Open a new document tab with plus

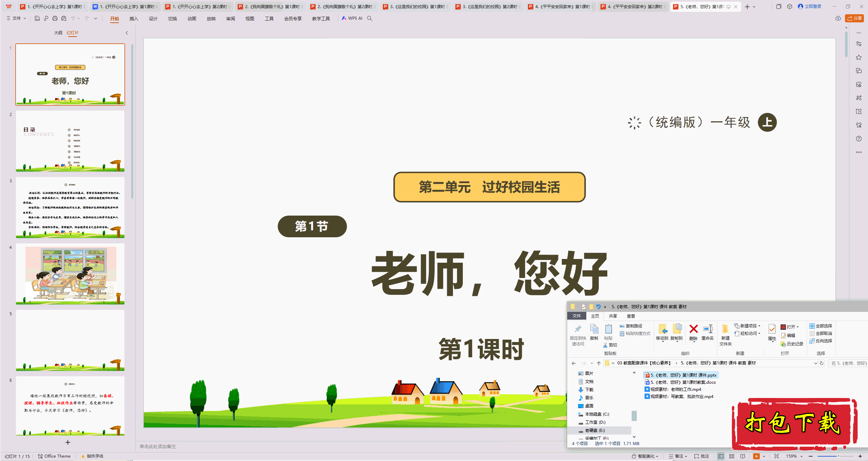coord(747,7)
